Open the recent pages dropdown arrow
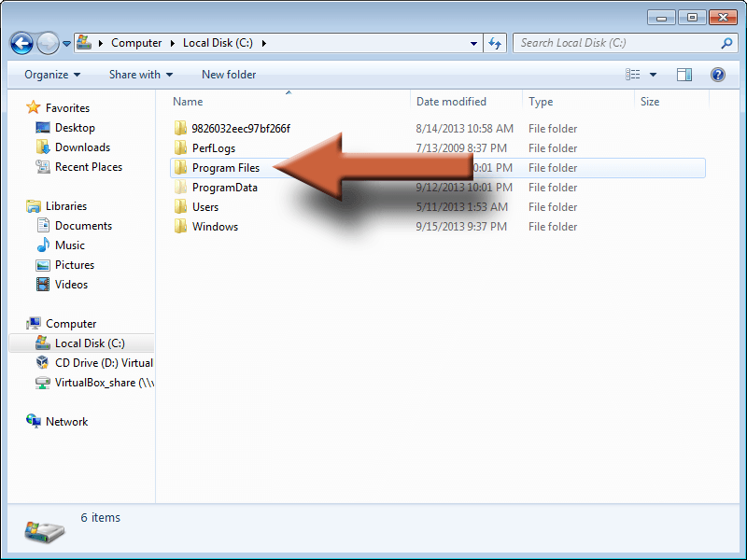Image resolution: width=747 pixels, height=560 pixels. [x=66, y=43]
